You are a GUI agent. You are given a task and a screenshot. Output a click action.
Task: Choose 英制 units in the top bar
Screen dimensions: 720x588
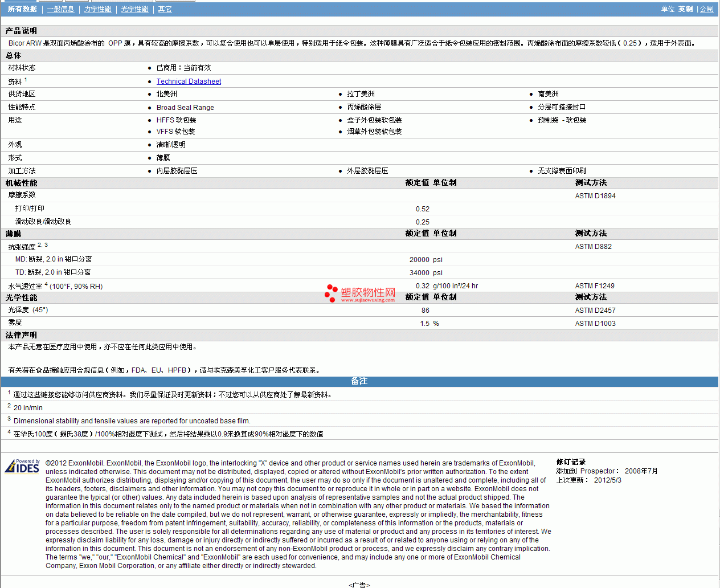point(686,9)
